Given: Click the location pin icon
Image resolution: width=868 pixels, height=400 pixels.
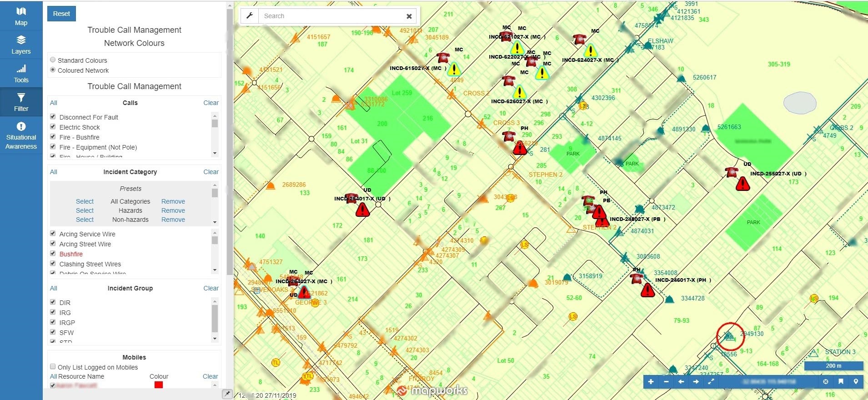Looking at the screenshot, I should (x=856, y=382).
